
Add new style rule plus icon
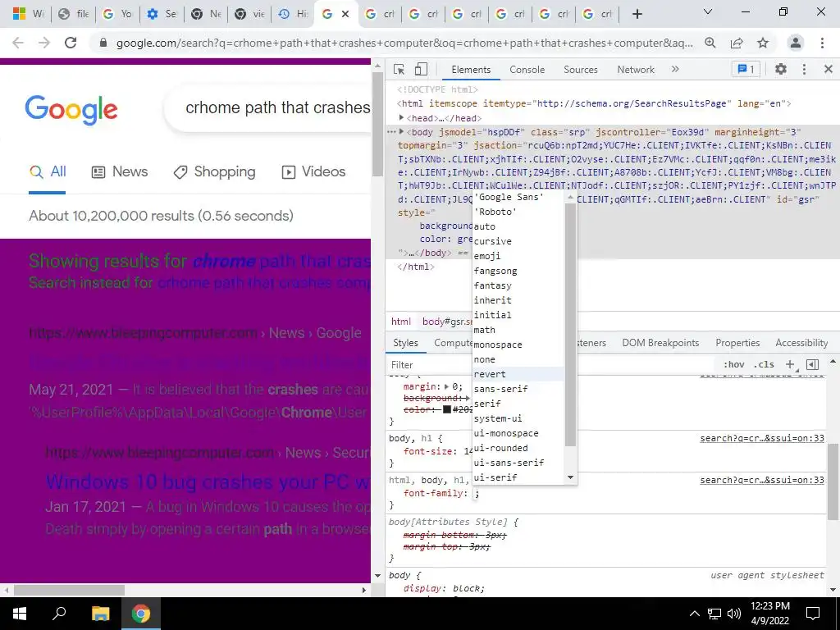[790, 364]
